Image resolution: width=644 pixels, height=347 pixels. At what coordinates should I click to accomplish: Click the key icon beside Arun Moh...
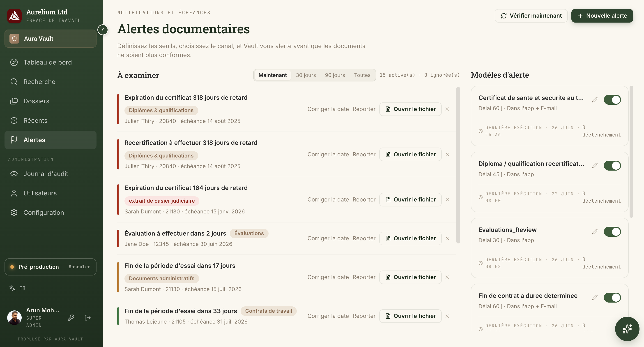coord(71,318)
